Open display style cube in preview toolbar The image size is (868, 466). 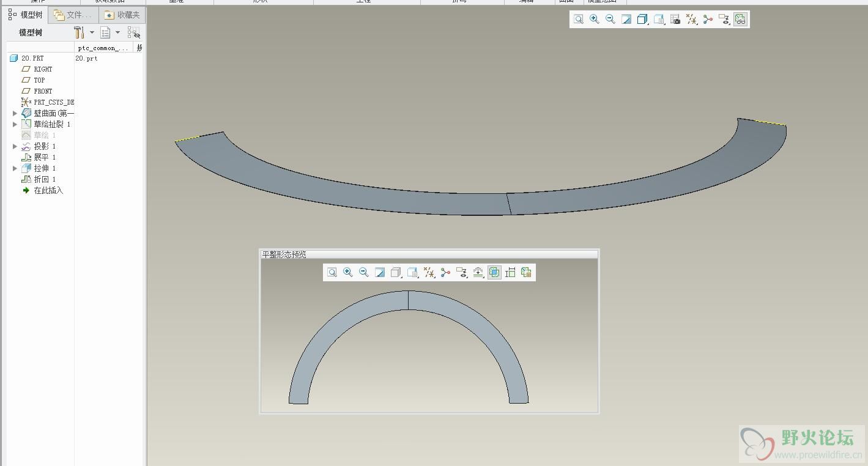click(x=396, y=273)
